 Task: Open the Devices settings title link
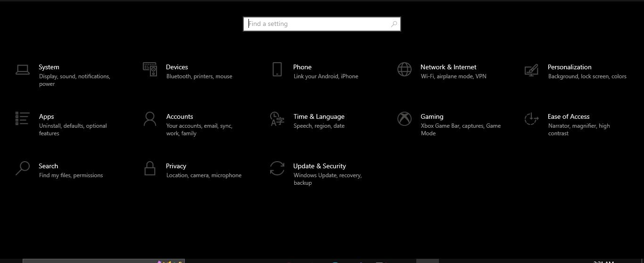click(177, 67)
